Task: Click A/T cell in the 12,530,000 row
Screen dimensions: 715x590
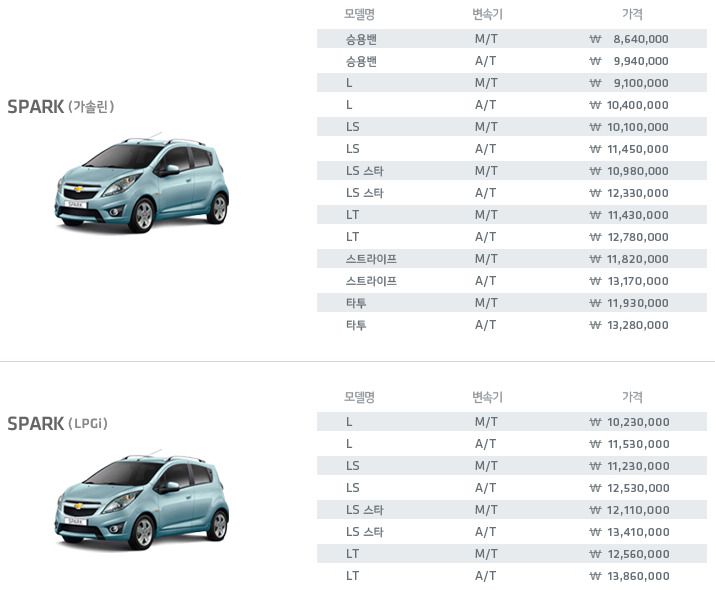Action: (486, 488)
